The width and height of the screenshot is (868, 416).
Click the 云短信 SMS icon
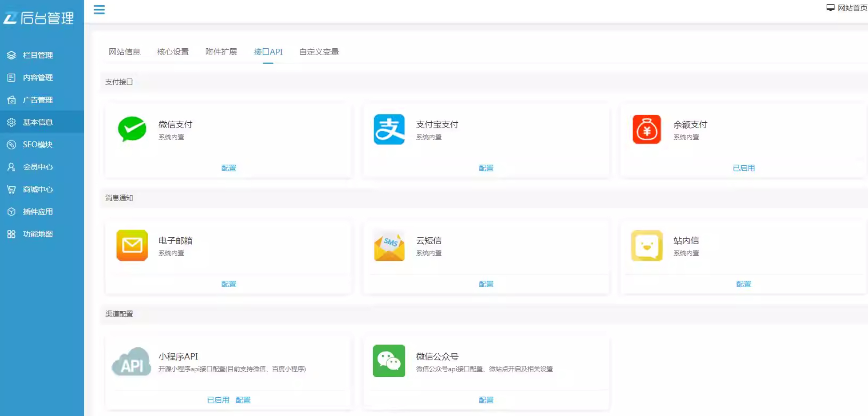[x=389, y=246]
